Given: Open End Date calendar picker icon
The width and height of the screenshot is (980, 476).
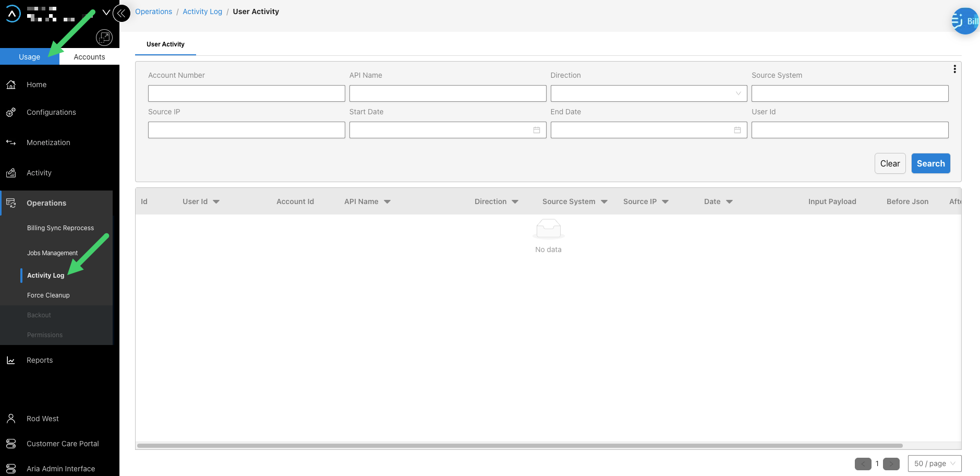Looking at the screenshot, I should coord(737,130).
